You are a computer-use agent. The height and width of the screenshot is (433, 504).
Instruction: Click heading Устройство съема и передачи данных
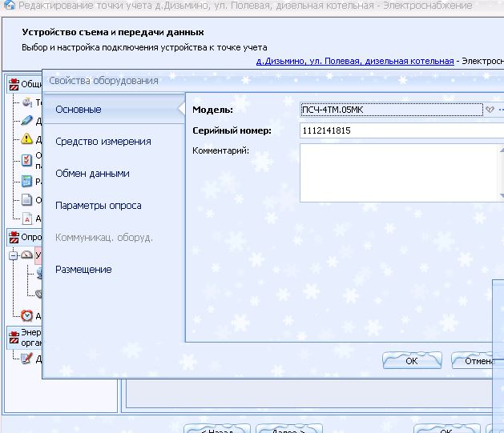click(x=113, y=32)
